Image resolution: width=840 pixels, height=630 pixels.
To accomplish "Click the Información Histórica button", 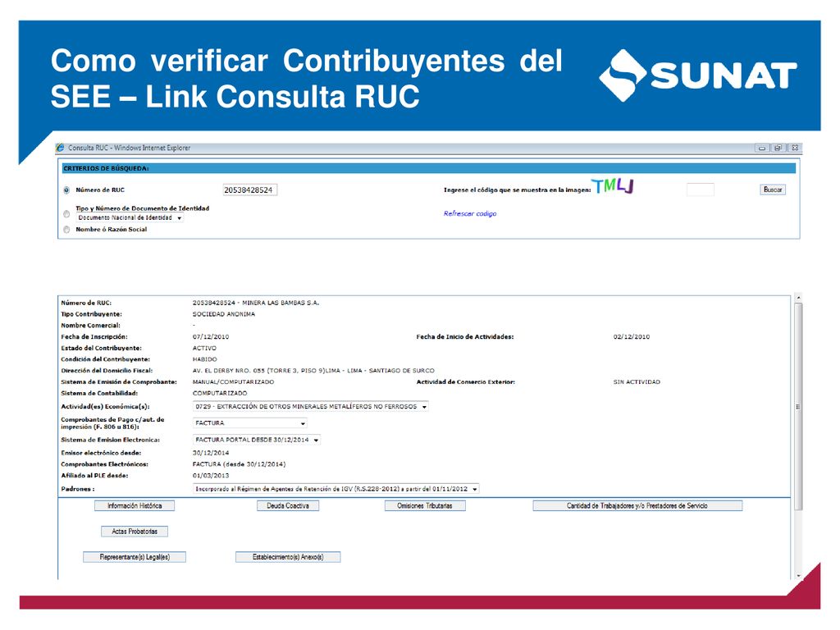I will 135,505.
